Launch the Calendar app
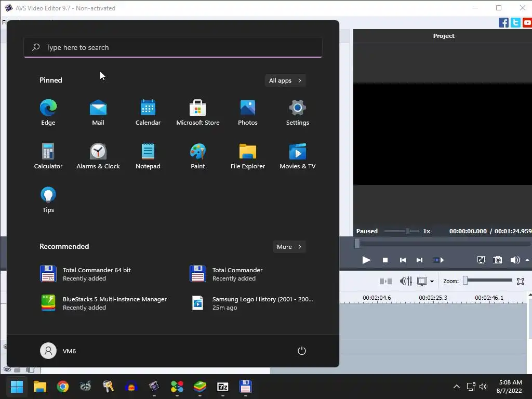This screenshot has height=399, width=532. [148, 113]
